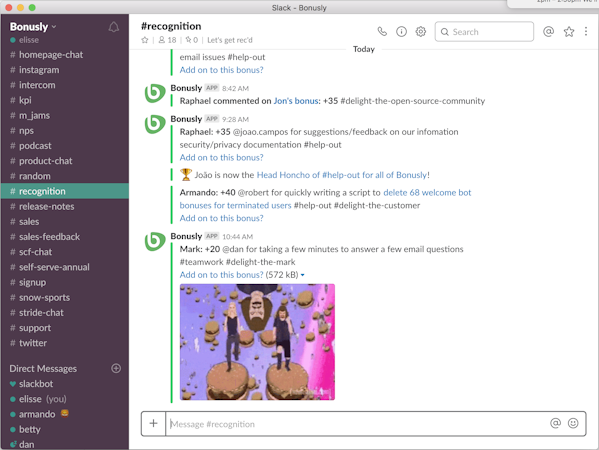Star the #recognition channel
Screen dimensions: 599x450
[x=145, y=40]
